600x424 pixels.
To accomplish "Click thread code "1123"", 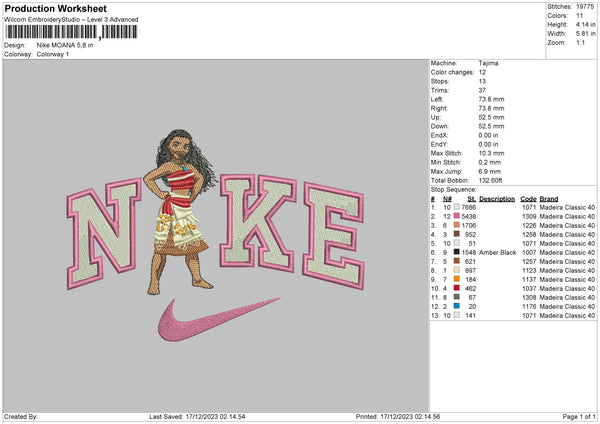I will [529, 271].
